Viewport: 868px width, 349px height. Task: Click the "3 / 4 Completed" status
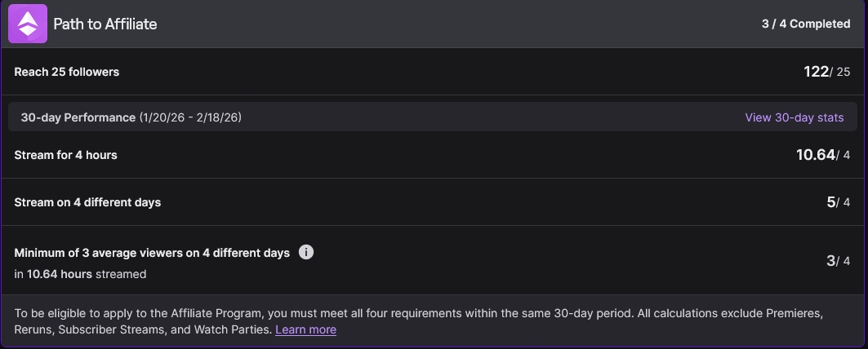click(x=806, y=24)
